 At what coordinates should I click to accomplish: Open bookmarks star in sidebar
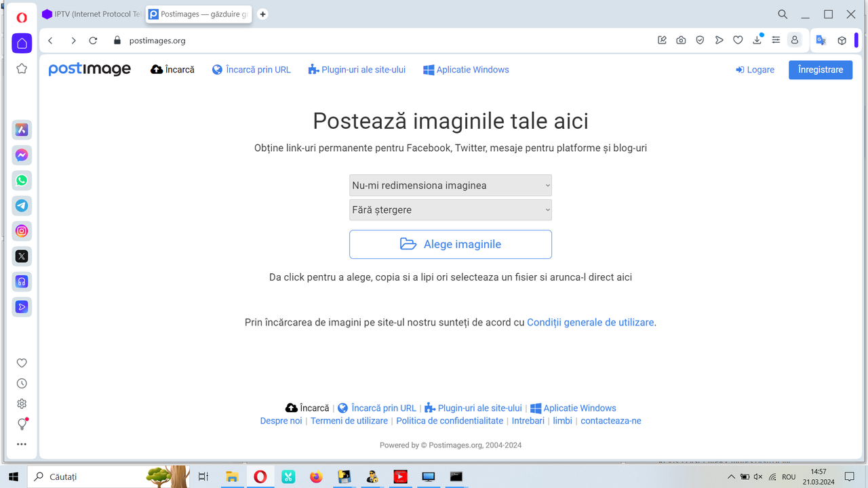point(22,68)
